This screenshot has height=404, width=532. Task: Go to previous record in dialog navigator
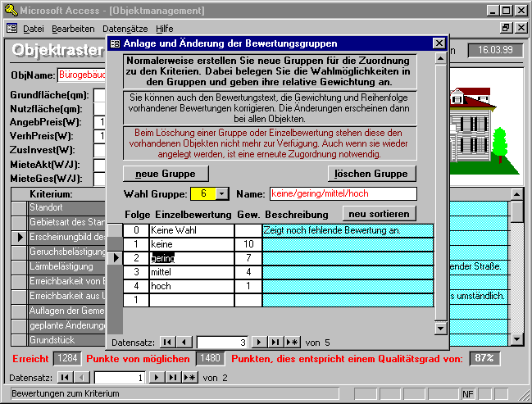pyautogui.click(x=184, y=342)
